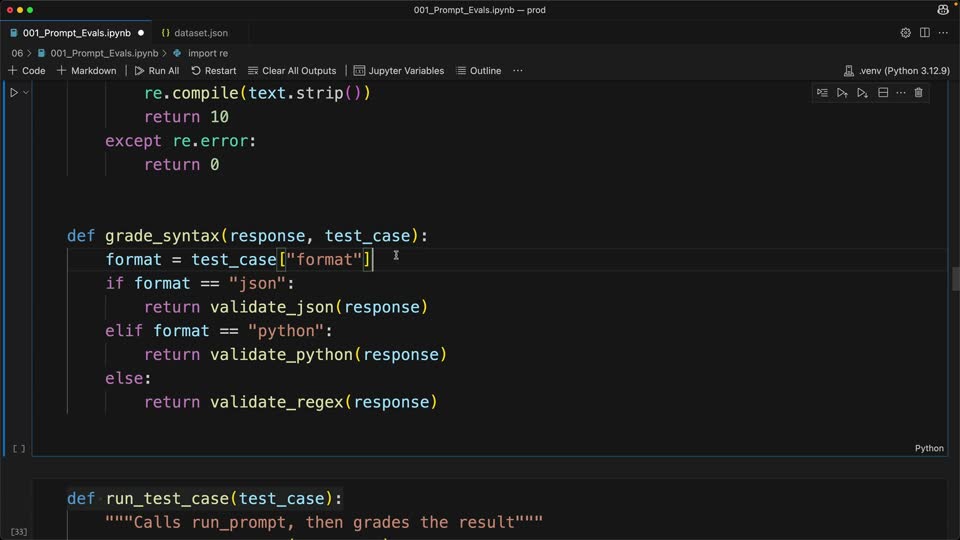Click on 'except re.error:' code line
Image resolution: width=960 pixels, height=540 pixels.
[x=181, y=141]
